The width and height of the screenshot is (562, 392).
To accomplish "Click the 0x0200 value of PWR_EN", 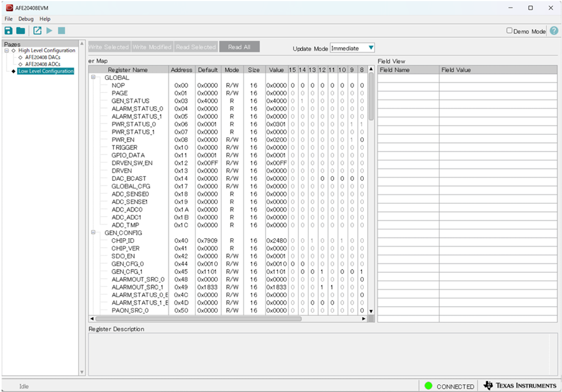I will [276, 140].
